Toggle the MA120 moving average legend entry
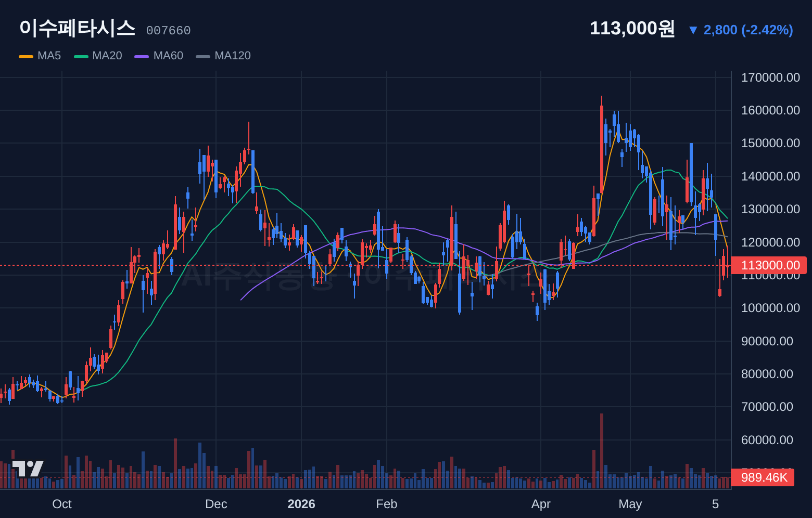 223,56
